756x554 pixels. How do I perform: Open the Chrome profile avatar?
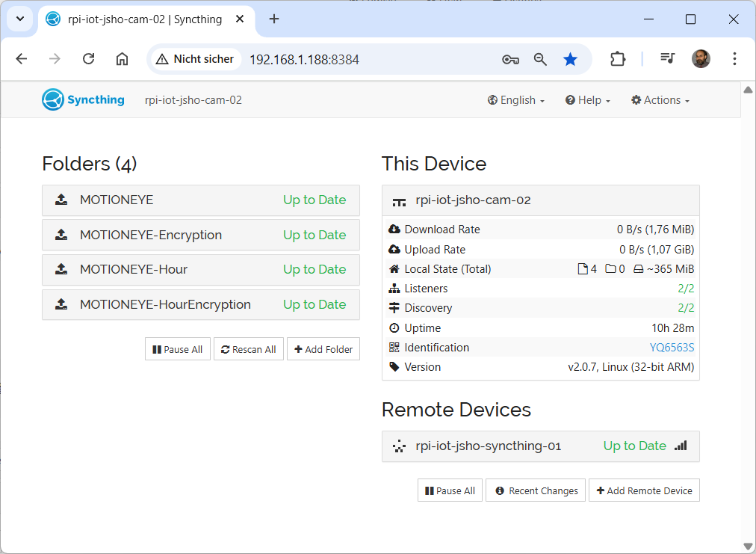point(701,59)
